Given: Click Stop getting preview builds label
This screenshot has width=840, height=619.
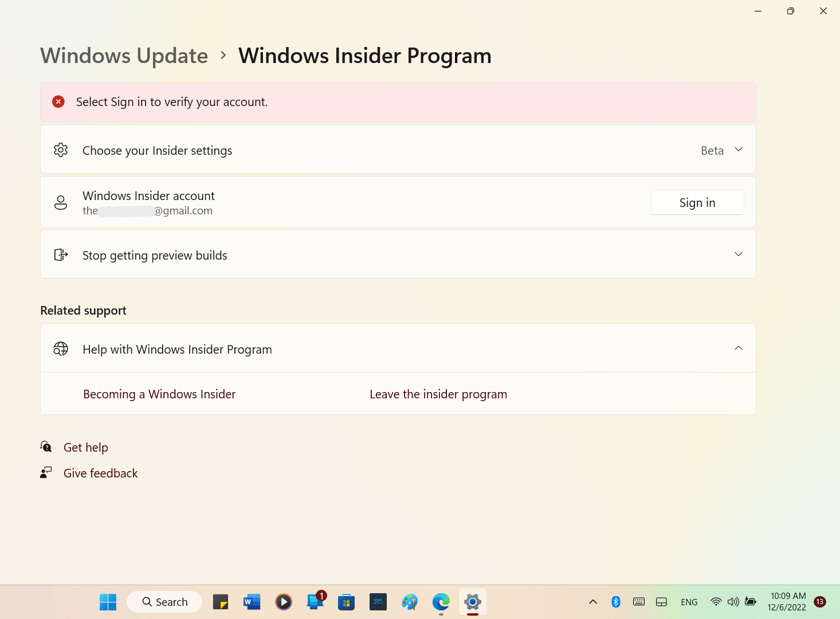Looking at the screenshot, I should [155, 256].
